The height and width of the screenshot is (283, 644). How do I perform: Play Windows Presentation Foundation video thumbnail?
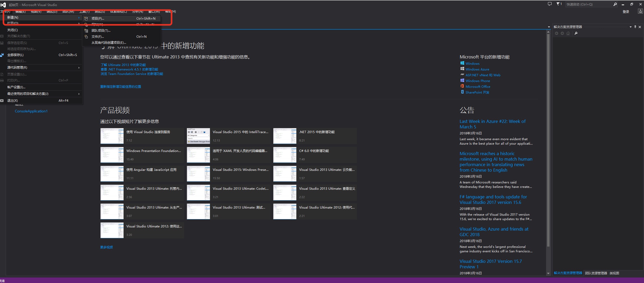pyautogui.click(x=112, y=155)
